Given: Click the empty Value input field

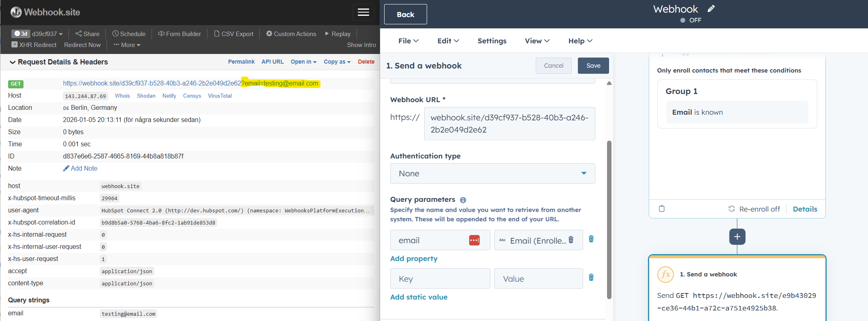Looking at the screenshot, I should coord(539,278).
